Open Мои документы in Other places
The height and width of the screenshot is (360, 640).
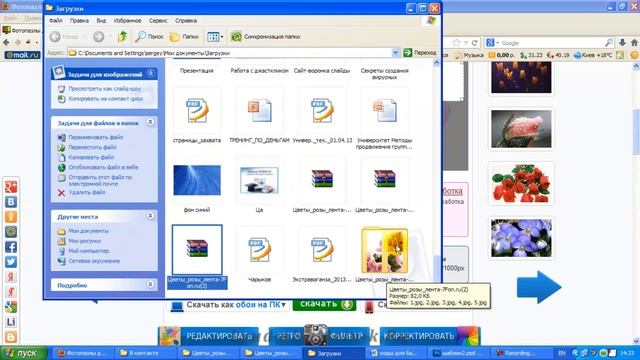88,231
